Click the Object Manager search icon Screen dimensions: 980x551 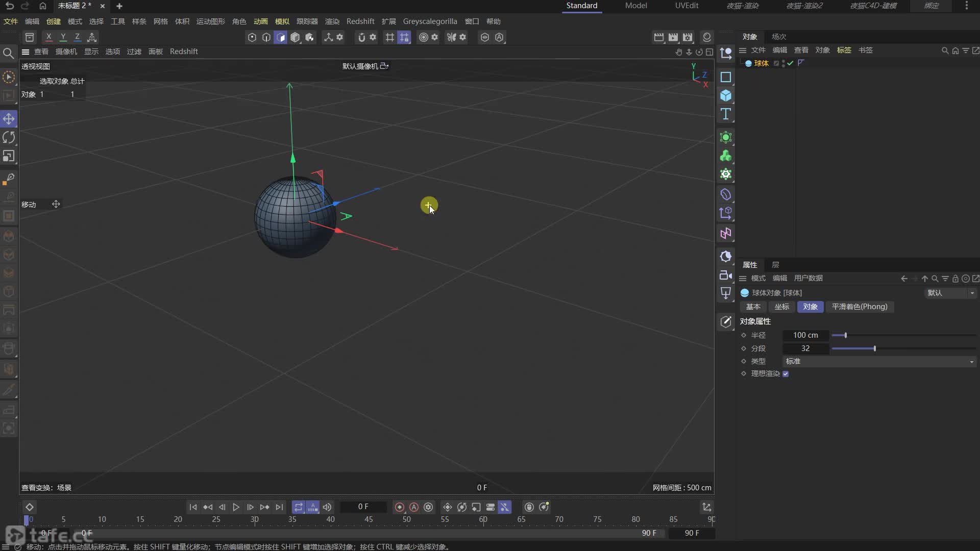[945, 51]
